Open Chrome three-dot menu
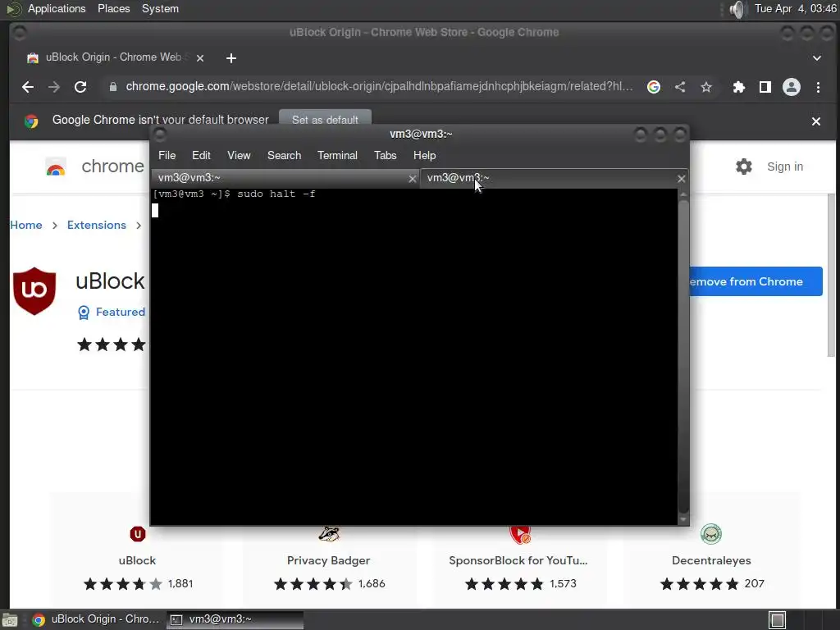Viewport: 840px width, 630px height. click(x=818, y=87)
